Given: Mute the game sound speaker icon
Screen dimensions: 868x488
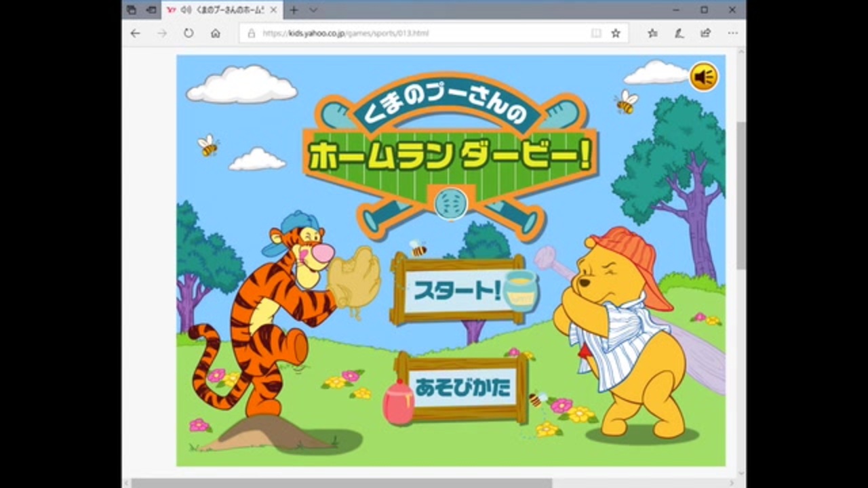Looking at the screenshot, I should (704, 77).
